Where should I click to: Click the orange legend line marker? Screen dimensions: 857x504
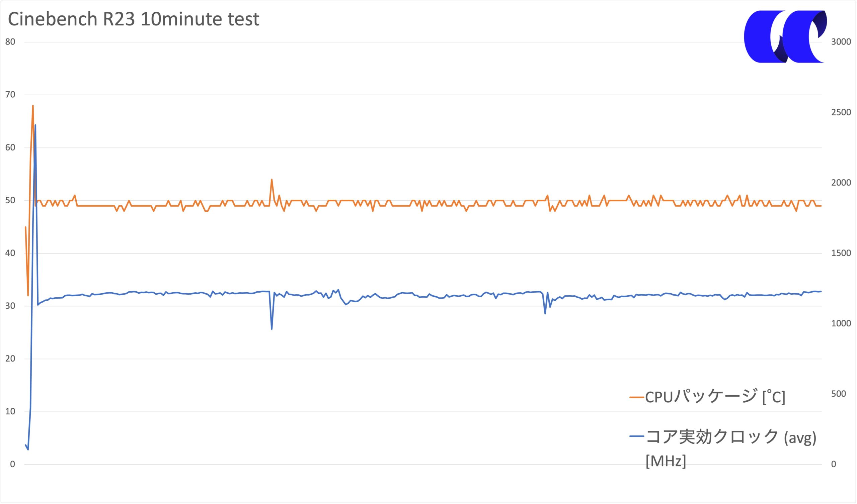click(x=637, y=397)
